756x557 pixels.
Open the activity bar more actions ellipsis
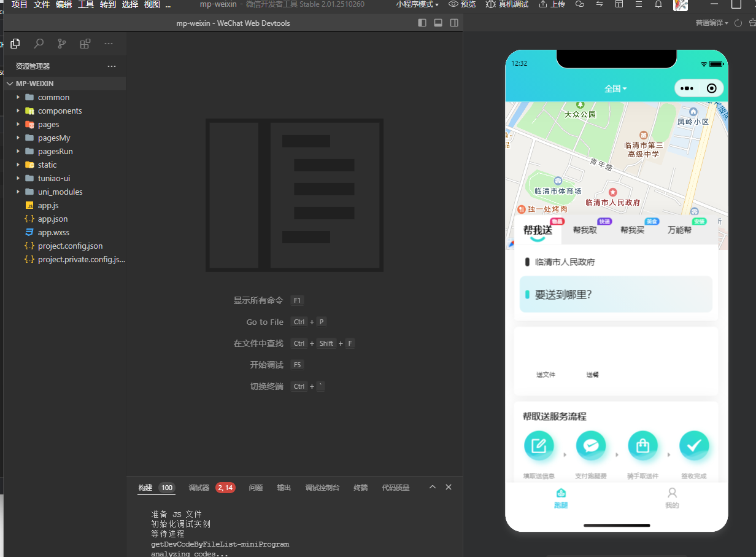[x=109, y=44]
